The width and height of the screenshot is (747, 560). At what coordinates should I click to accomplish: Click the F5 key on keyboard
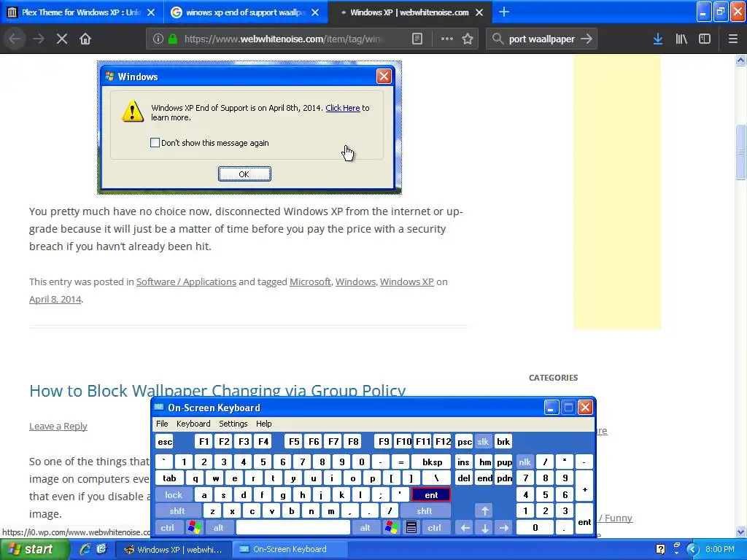click(294, 441)
